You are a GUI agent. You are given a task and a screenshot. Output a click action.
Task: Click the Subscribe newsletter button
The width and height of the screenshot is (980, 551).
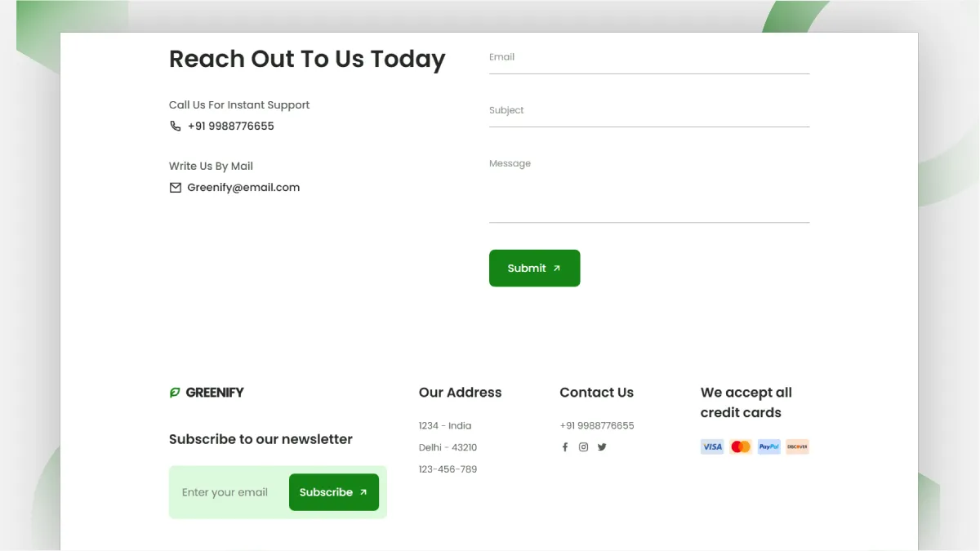coord(334,492)
